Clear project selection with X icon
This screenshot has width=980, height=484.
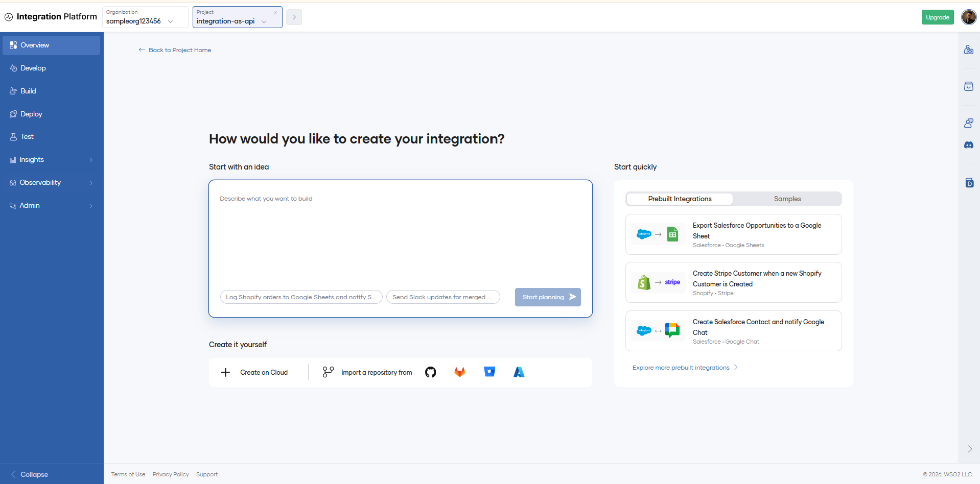tap(275, 12)
